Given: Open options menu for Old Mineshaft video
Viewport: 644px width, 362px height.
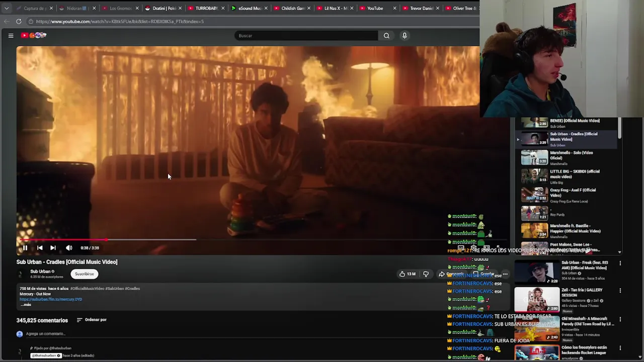Looking at the screenshot, I should (x=620, y=319).
